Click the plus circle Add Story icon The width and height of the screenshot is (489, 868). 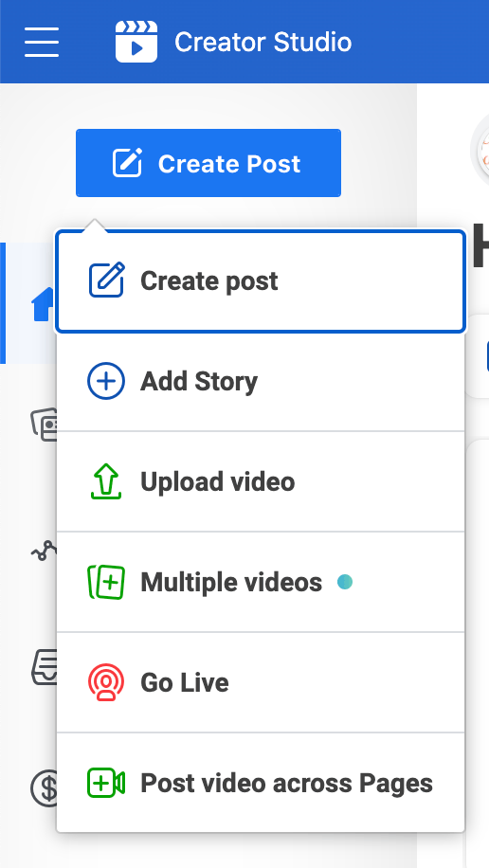pyautogui.click(x=106, y=381)
